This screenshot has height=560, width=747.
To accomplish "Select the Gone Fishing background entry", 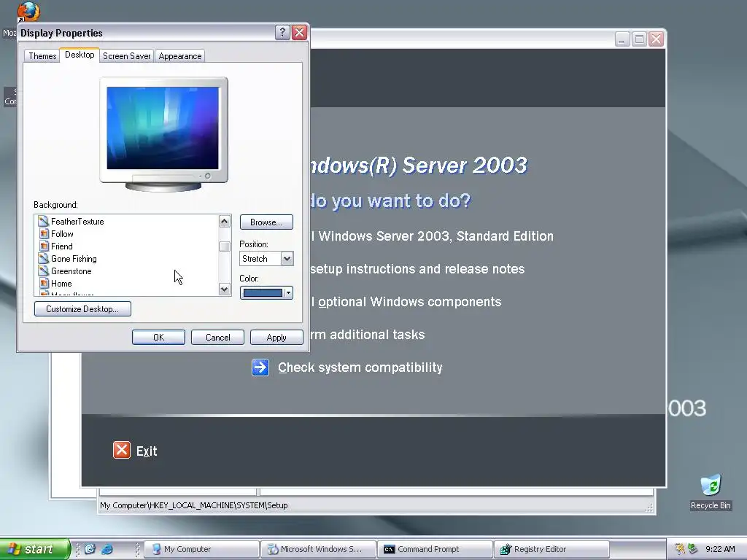I will (74, 259).
